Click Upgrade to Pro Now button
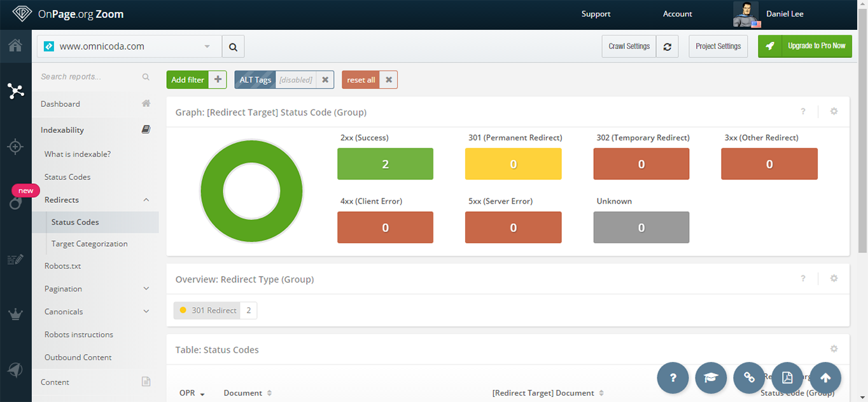This screenshot has width=868, height=402. [x=804, y=46]
